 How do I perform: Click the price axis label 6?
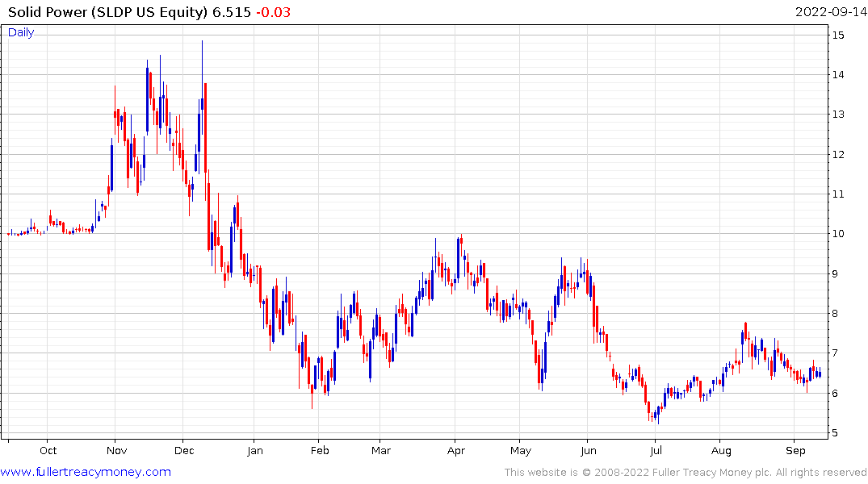click(836, 394)
